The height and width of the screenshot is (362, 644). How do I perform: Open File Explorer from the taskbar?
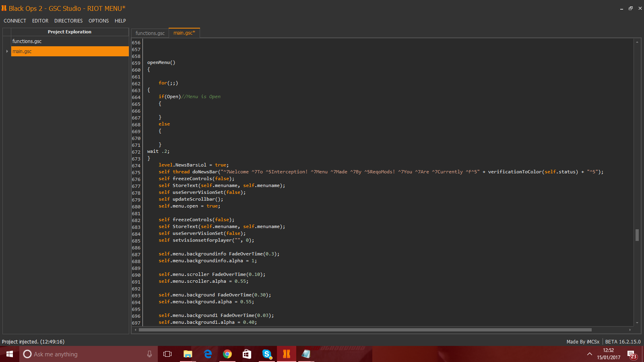188,354
